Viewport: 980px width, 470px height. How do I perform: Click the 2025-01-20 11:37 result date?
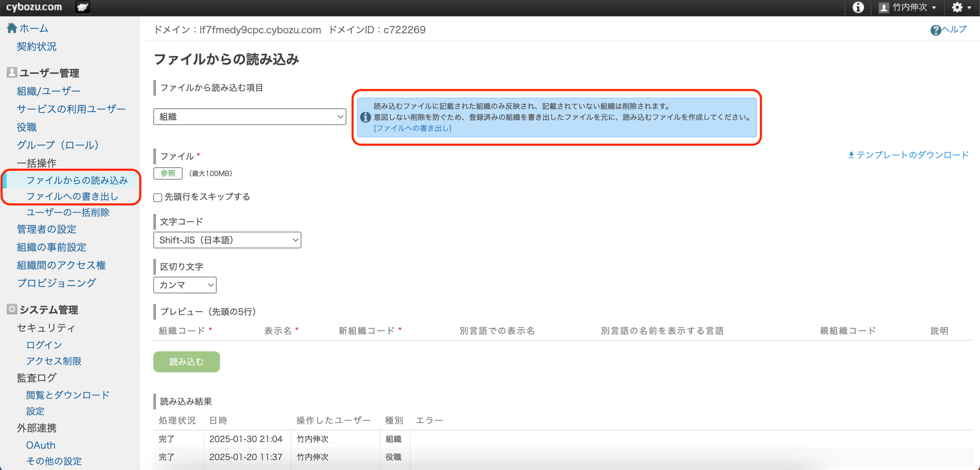tap(246, 457)
